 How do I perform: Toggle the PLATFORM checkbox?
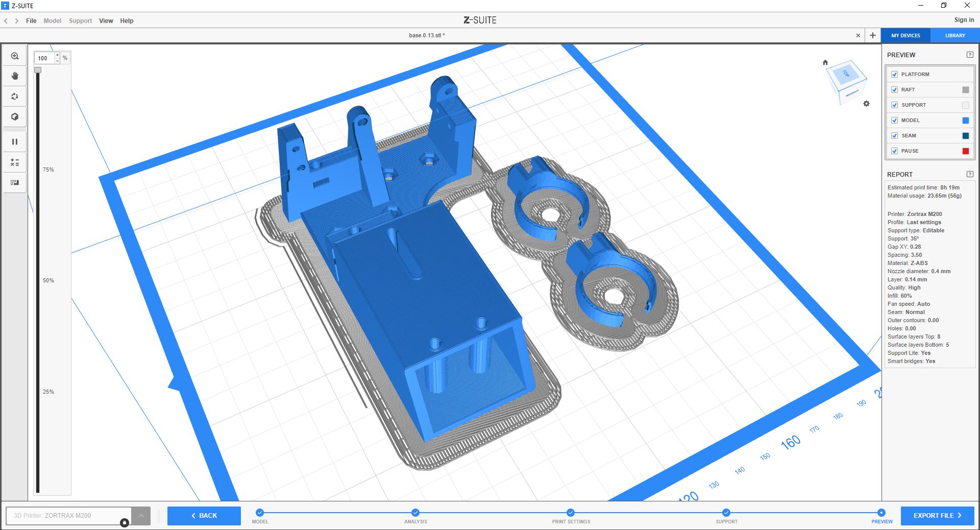894,75
